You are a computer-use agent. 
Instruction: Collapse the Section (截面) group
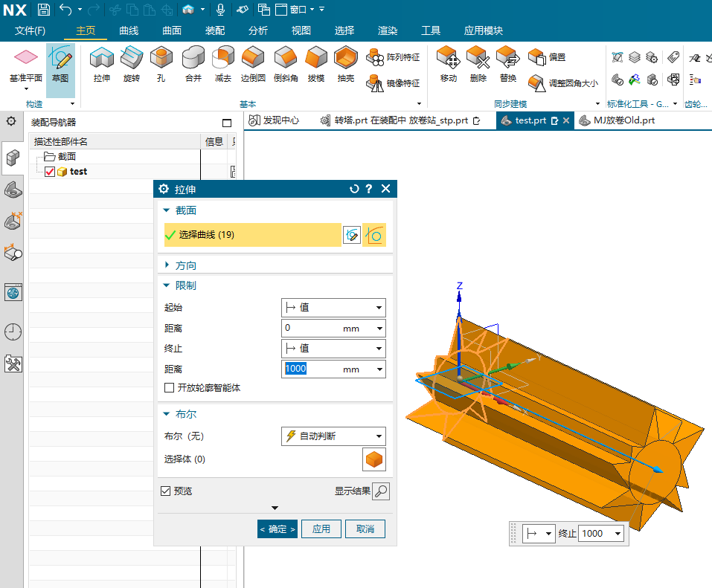[166, 210]
